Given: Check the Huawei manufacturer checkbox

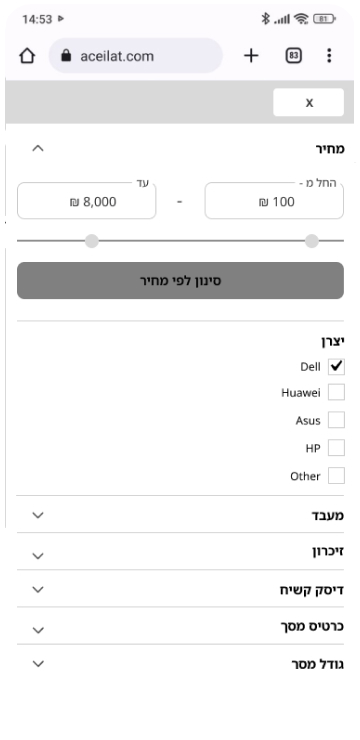Looking at the screenshot, I should click(x=336, y=392).
